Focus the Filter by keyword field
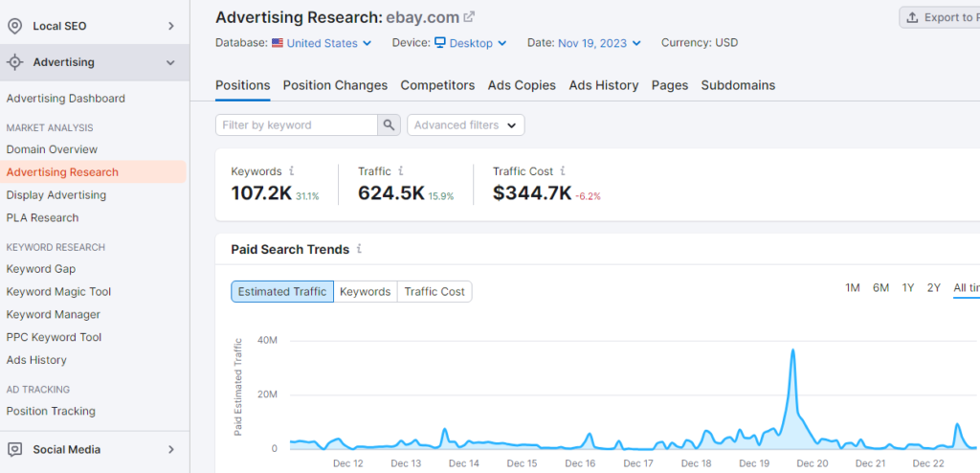Image resolution: width=980 pixels, height=473 pixels. 297,125
